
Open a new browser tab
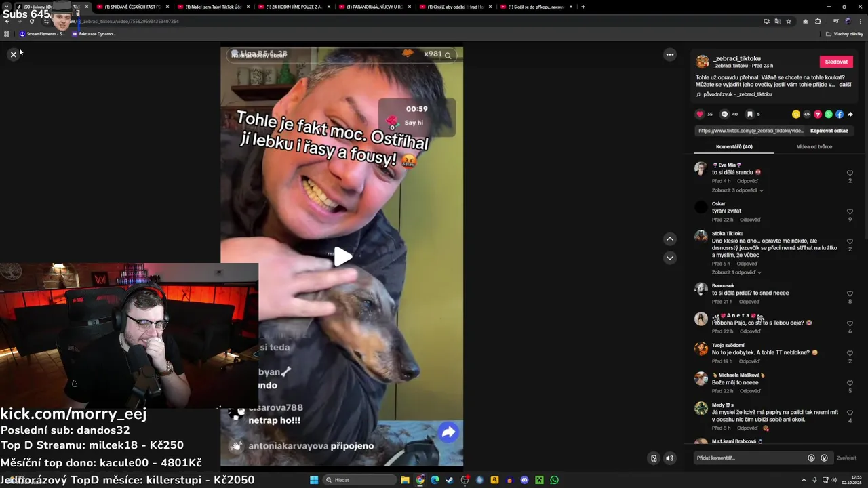[x=583, y=7]
